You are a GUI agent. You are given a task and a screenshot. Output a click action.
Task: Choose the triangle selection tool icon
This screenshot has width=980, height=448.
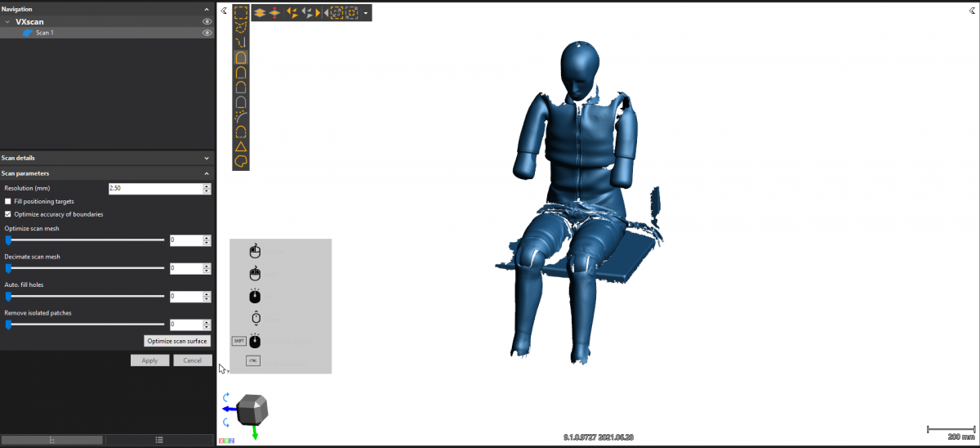241,146
